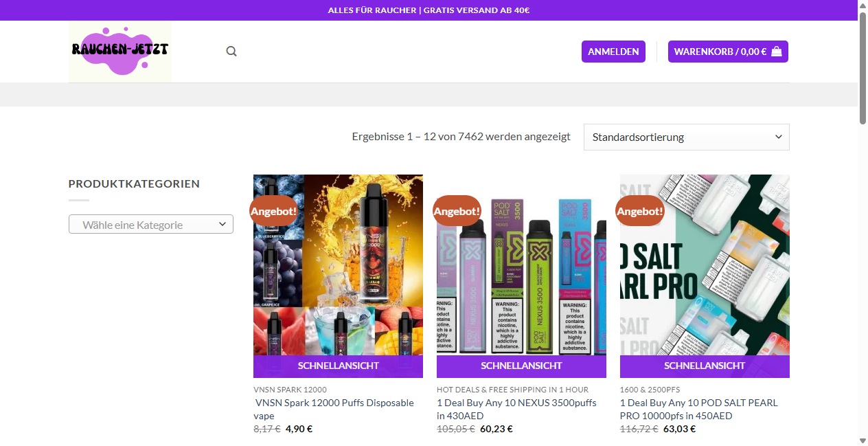Click the Angebot! badge on NEXUS 3500

457,211
